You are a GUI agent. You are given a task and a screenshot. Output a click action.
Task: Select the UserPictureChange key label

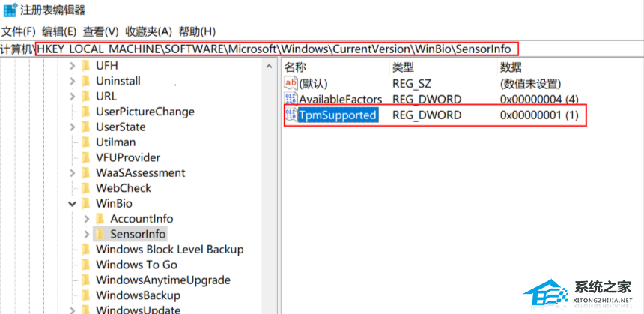[145, 112]
